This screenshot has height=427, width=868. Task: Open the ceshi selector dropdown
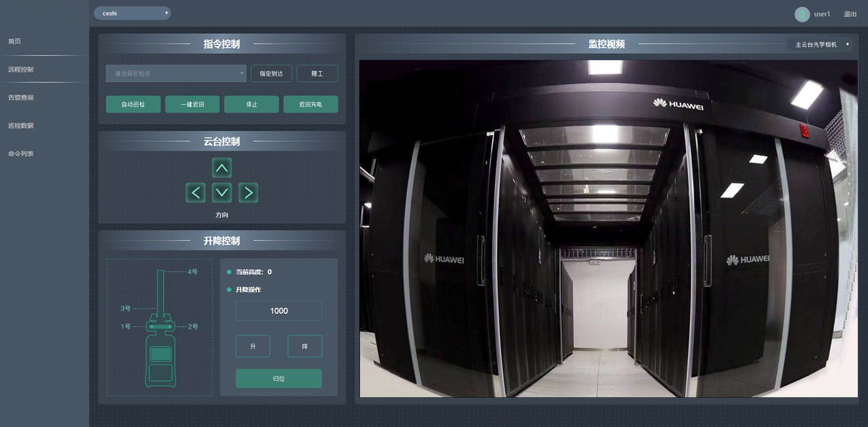coord(132,13)
